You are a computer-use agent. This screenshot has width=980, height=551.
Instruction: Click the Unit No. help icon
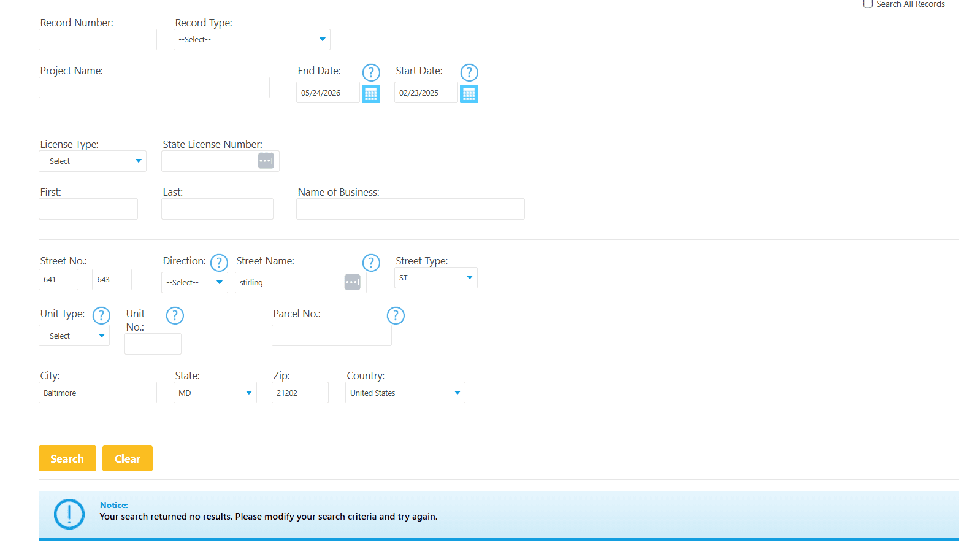pyautogui.click(x=175, y=315)
